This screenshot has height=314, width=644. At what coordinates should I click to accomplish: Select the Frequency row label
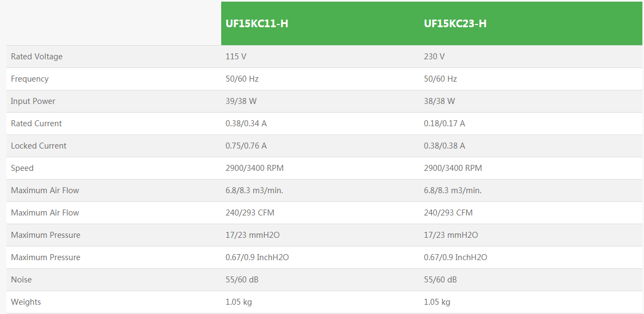click(x=30, y=79)
